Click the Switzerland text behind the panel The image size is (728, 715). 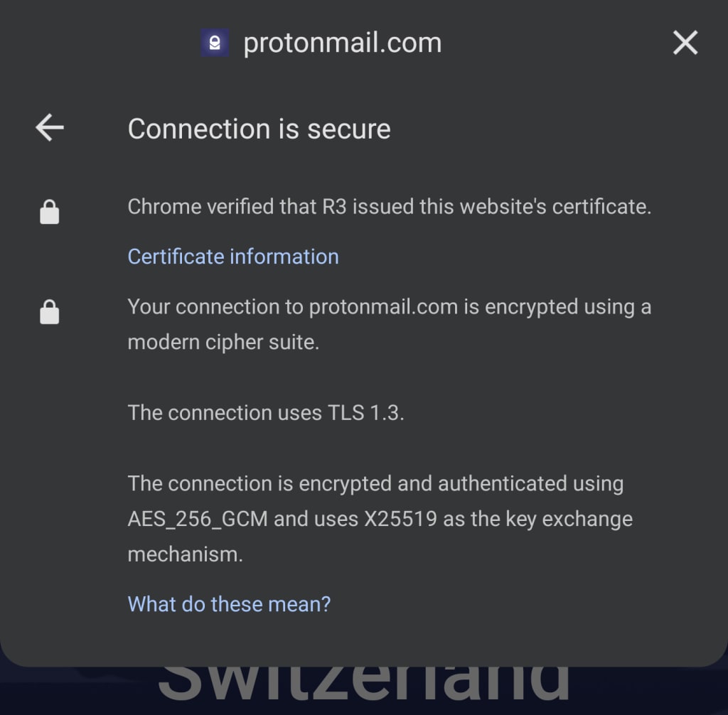(363, 682)
